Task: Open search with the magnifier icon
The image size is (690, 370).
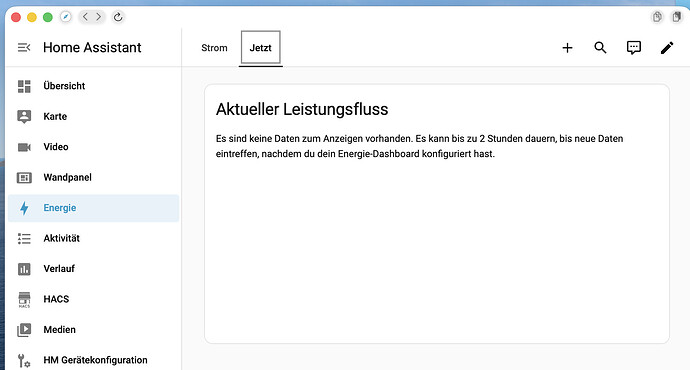Action: pos(600,48)
